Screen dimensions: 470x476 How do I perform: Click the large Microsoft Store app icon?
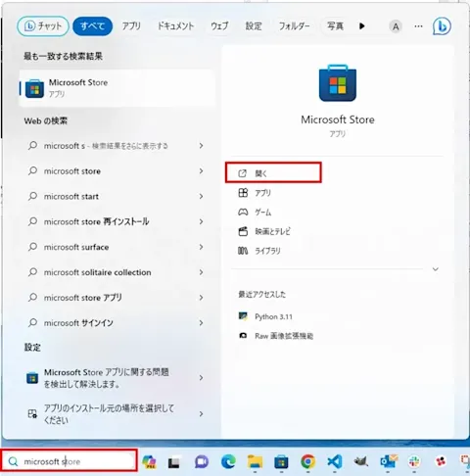[338, 83]
